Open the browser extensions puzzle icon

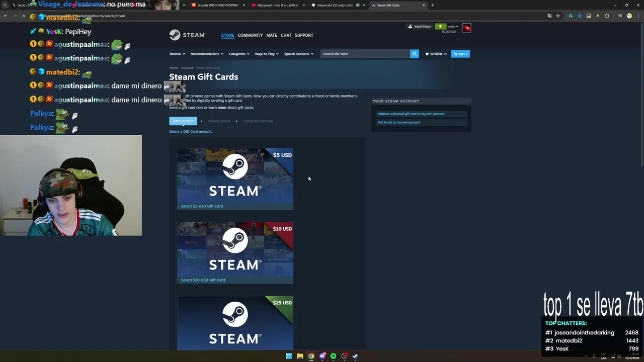[x=607, y=16]
